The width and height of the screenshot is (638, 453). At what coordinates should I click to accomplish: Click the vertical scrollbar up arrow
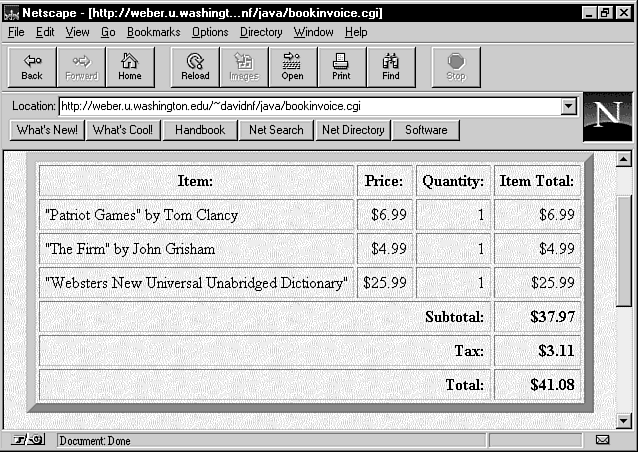pos(623,159)
